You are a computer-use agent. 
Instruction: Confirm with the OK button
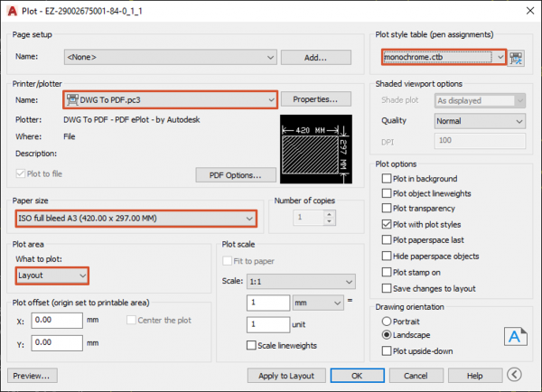click(357, 376)
